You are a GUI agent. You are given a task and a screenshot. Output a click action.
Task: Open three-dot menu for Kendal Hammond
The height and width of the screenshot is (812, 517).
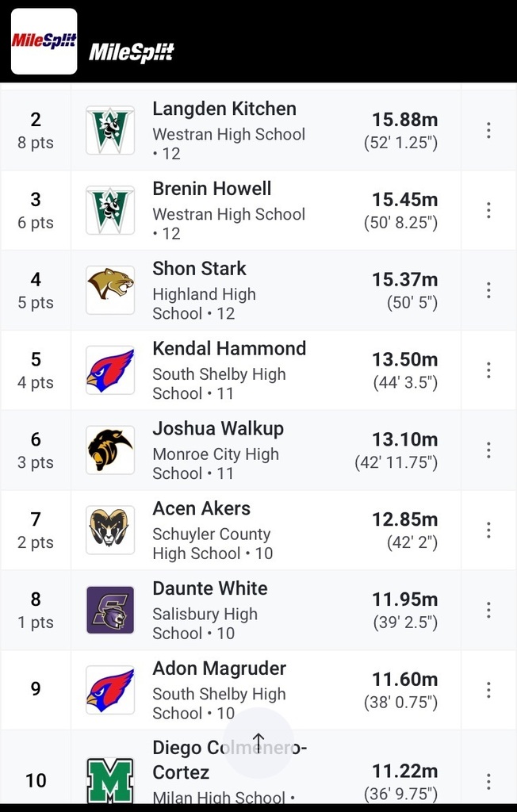tap(488, 370)
